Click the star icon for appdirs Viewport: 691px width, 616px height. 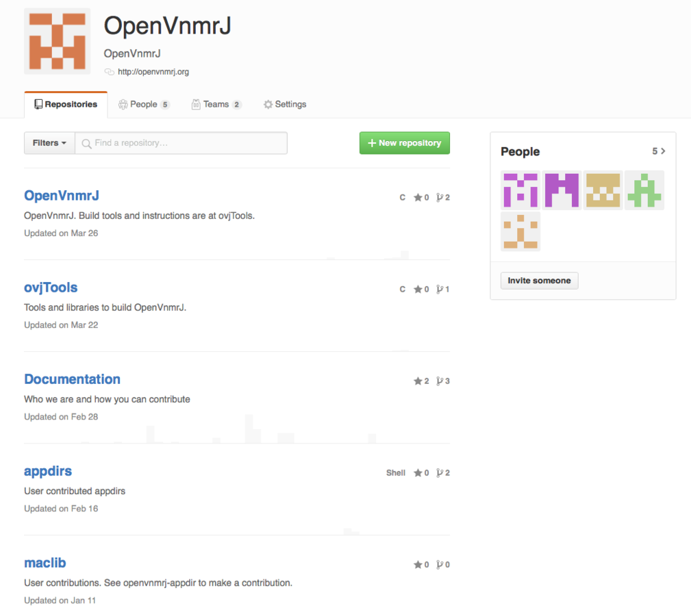point(418,473)
